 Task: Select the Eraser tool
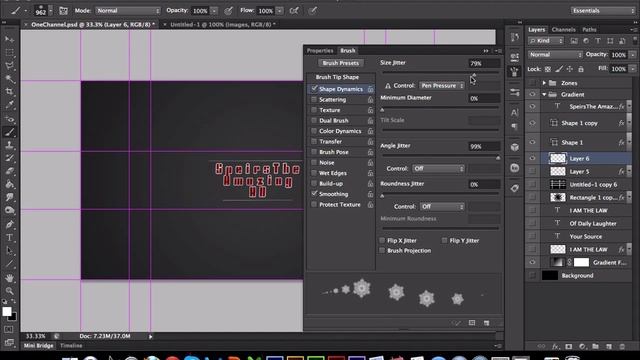pos(9,171)
